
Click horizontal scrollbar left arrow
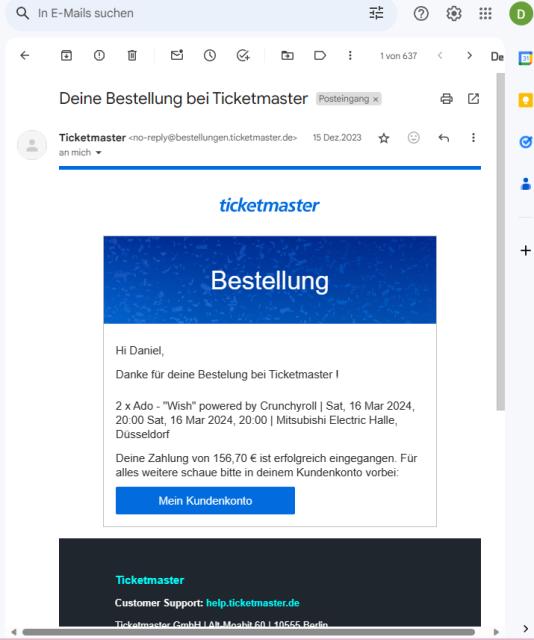coord(14,632)
